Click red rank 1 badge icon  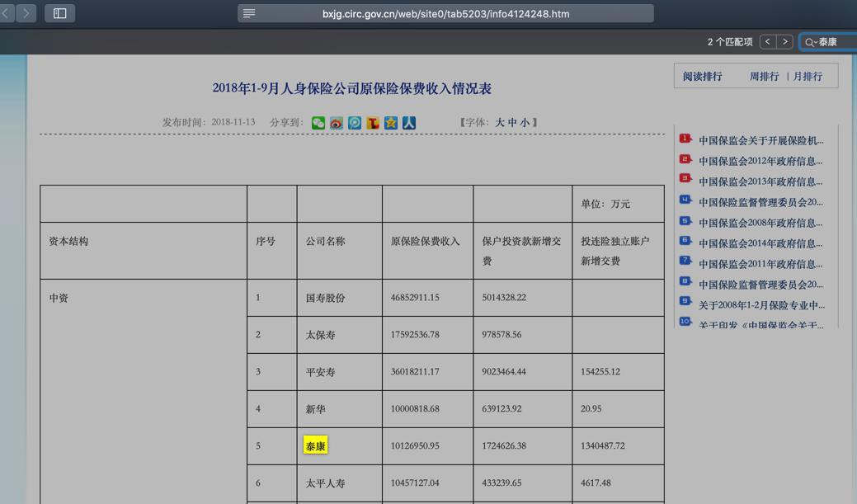(x=685, y=139)
